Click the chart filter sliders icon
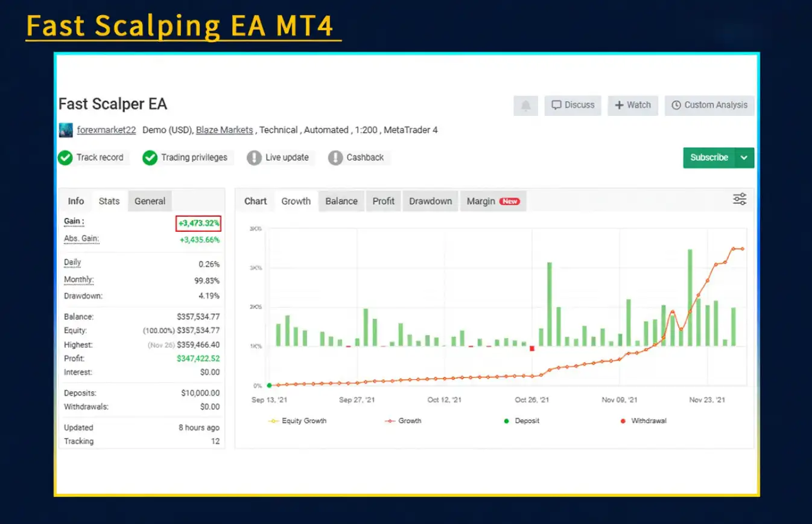 (740, 199)
